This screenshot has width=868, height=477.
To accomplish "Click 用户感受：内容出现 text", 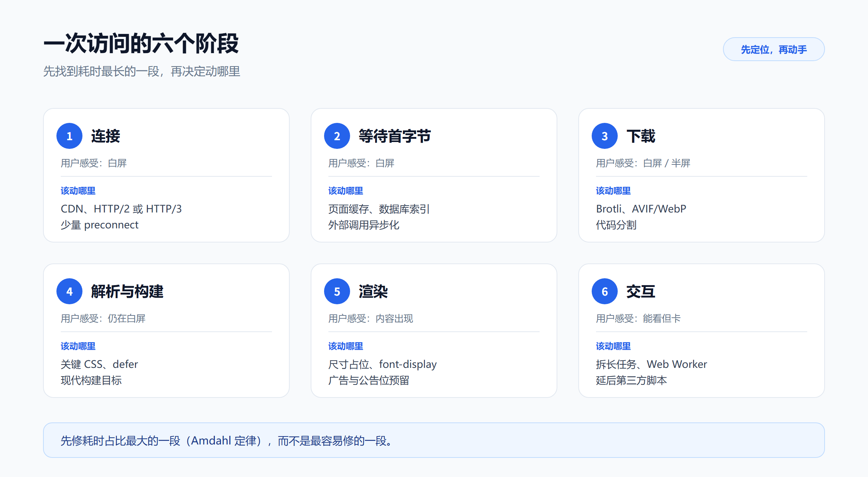I will coord(371,318).
